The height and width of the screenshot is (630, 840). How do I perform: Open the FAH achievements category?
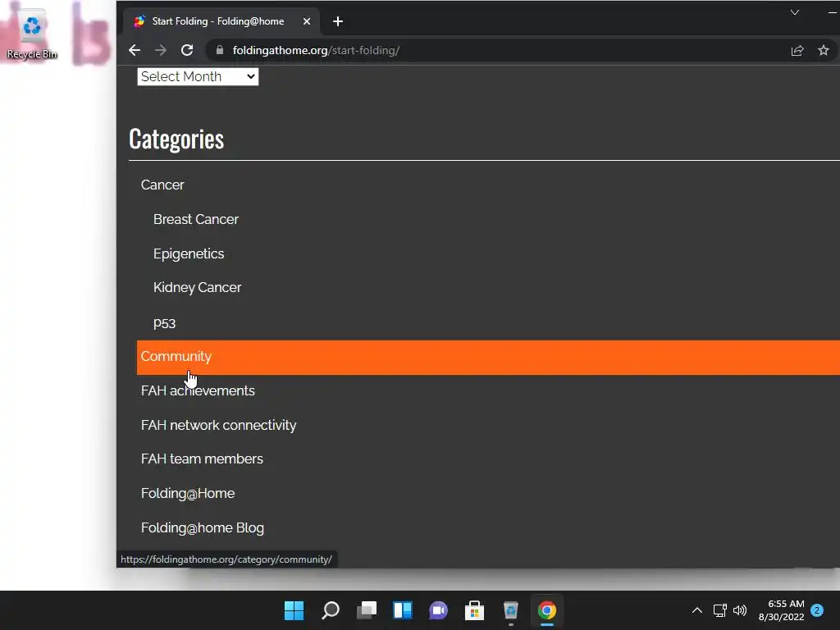198,391
